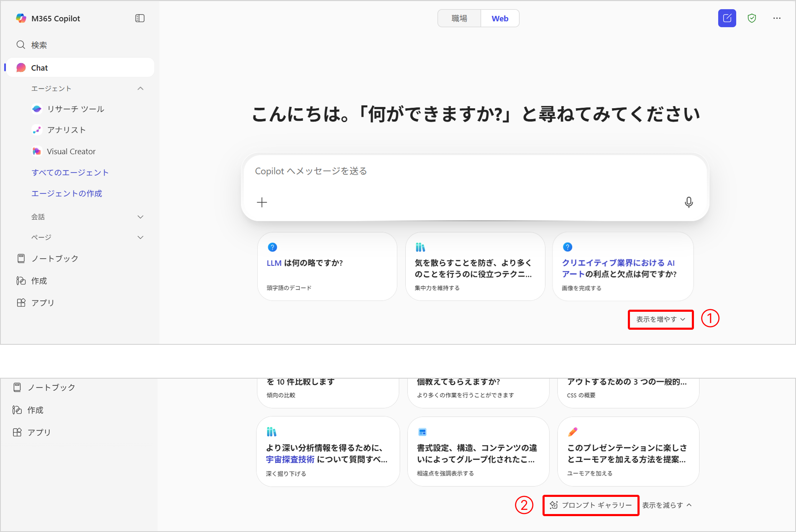This screenshot has height=532, width=796.
Task: Collapse the sidebar with the panel icon
Action: point(140,18)
